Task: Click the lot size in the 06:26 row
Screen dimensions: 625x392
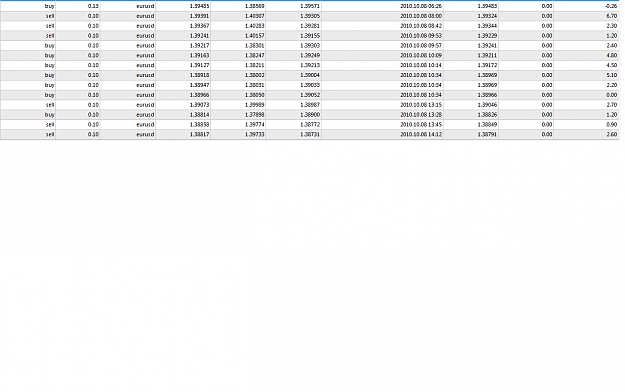Action: [x=93, y=6]
